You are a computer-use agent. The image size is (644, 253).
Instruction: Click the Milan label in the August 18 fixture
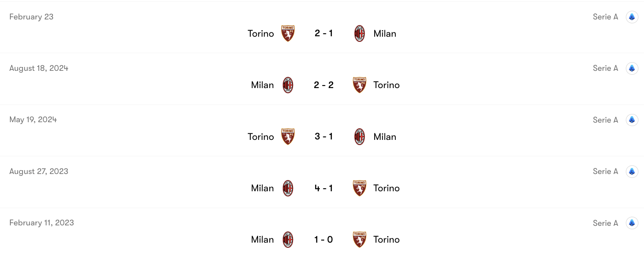(x=262, y=85)
